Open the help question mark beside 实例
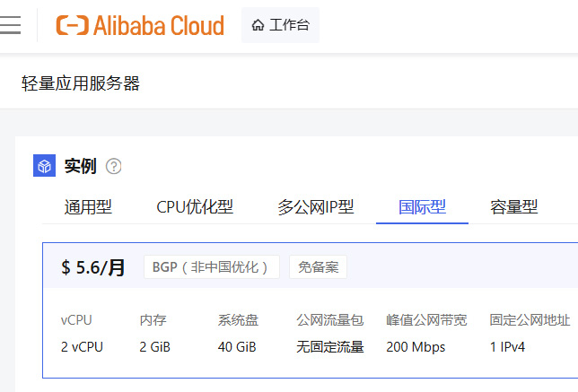578x392 pixels. pos(113,166)
